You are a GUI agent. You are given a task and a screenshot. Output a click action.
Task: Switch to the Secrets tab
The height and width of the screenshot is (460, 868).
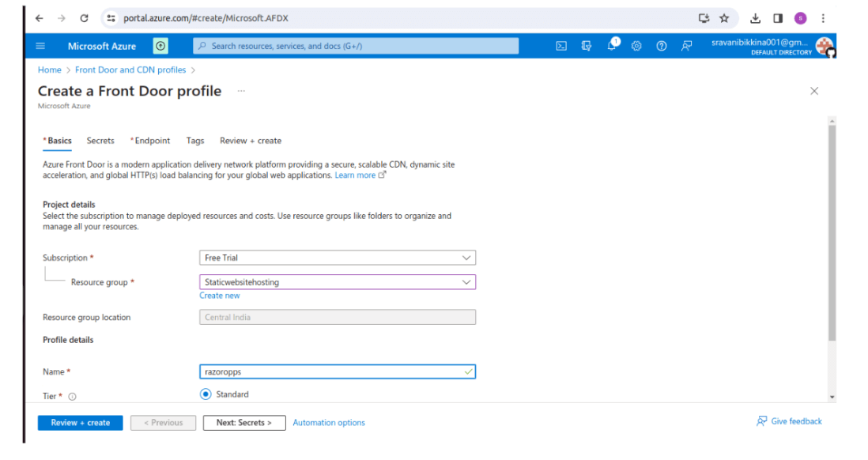100,140
